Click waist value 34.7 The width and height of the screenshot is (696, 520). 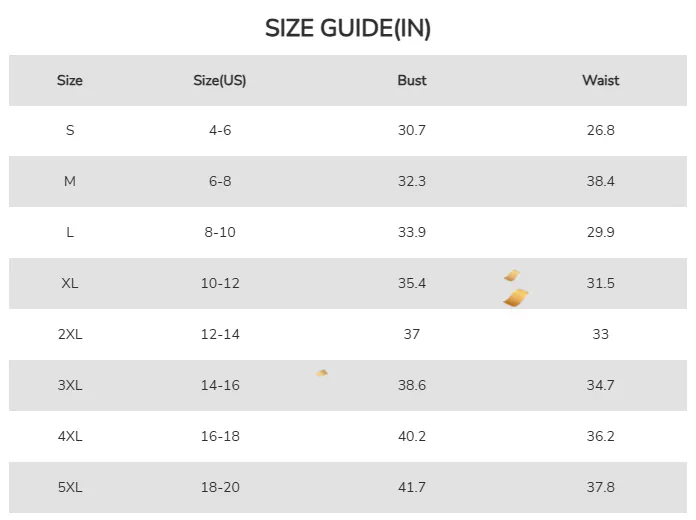(x=600, y=385)
